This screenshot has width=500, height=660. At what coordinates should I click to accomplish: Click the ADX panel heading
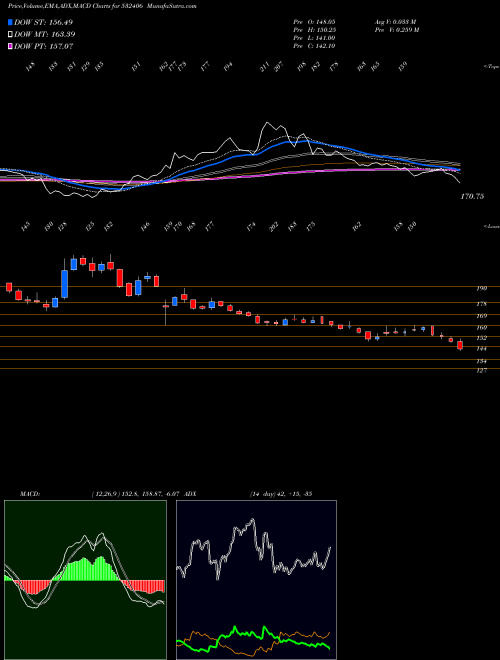coord(190,494)
